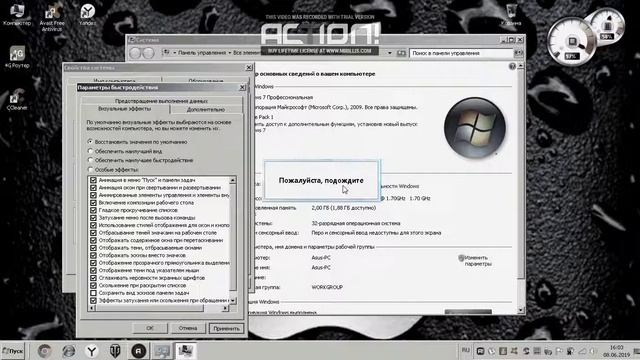Uncheck 'Отбрасывание теней значками на рабочем столе'

93,233
